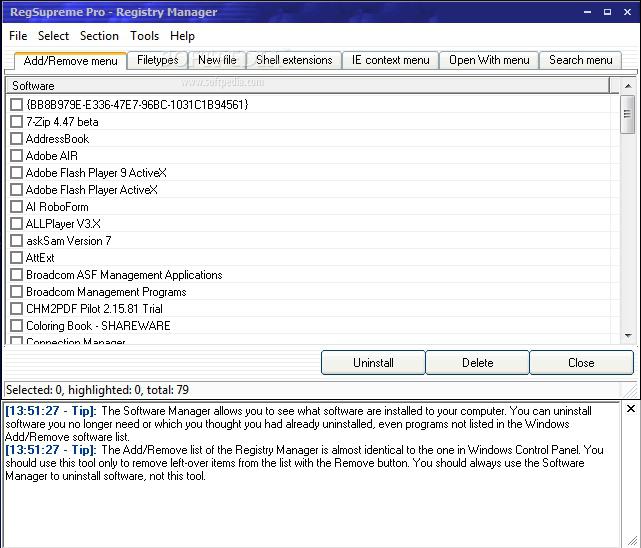Maximize the RegSupreme Pro window
This screenshot has width=641, height=548.
point(607,12)
